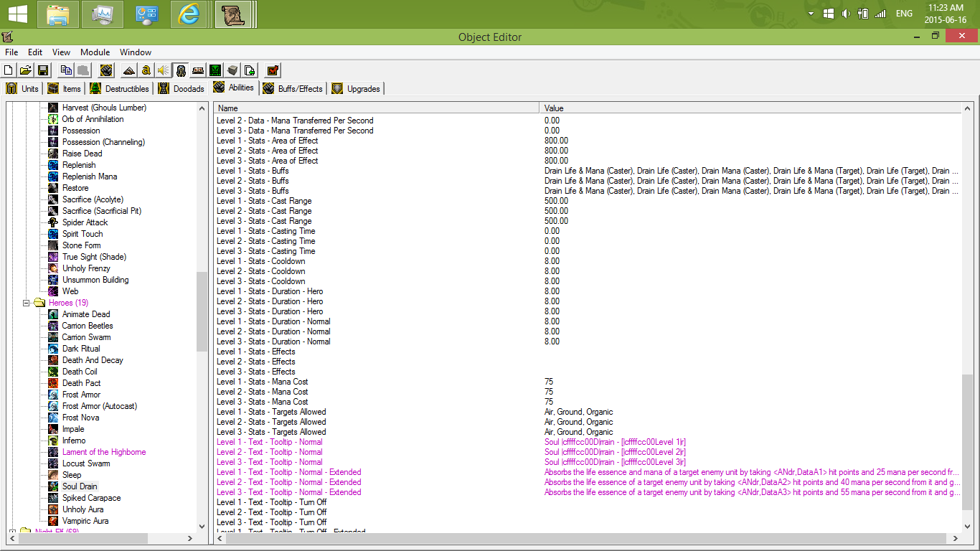Screen dimensions: 980x551
Task: Select Spiked Carapace in the tree
Action: [91, 498]
